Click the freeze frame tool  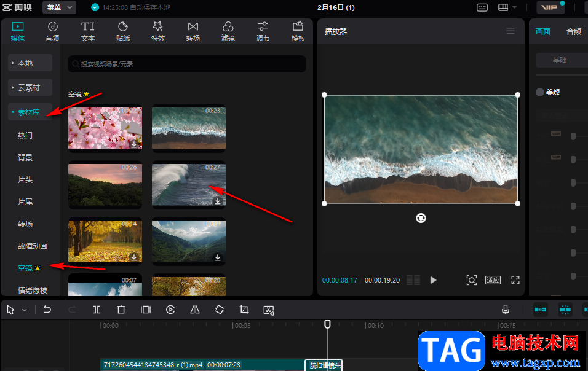coord(146,310)
